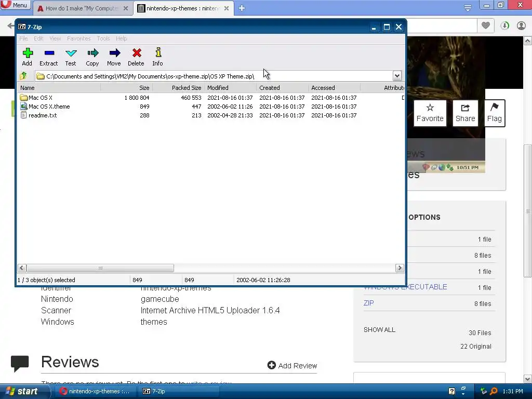This screenshot has width=532, height=399.
Task: Click the page scrollbar up arrow
Action: [x=528, y=41]
